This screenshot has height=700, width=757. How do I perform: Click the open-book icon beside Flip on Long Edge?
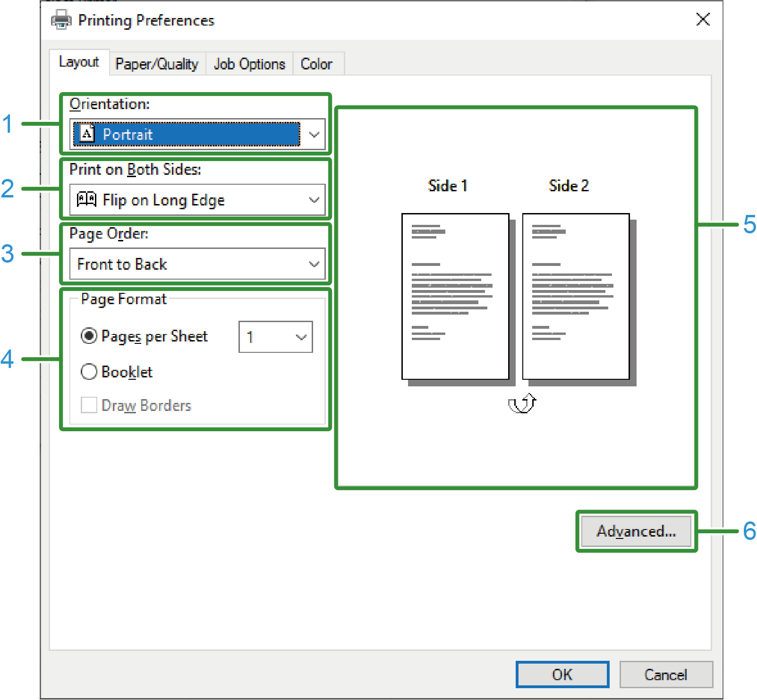(x=86, y=199)
